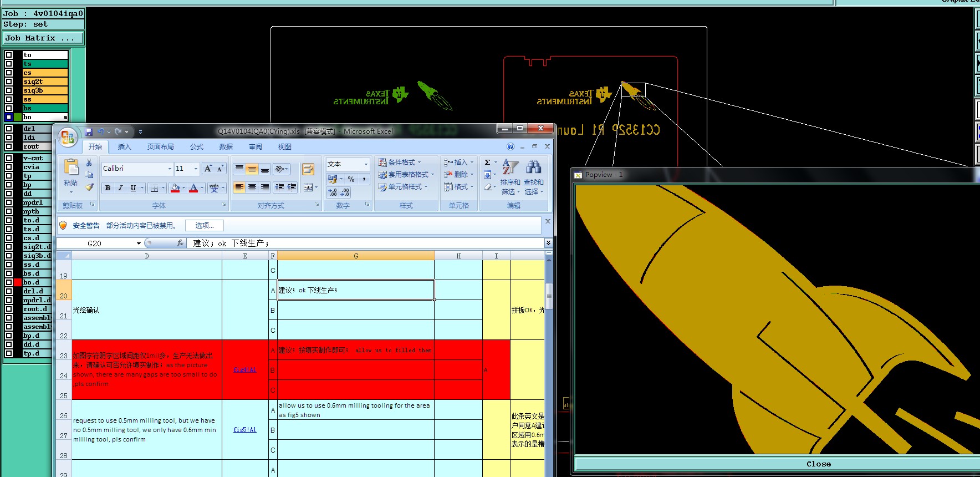Switch to the View ribbon tab

pos(284,147)
